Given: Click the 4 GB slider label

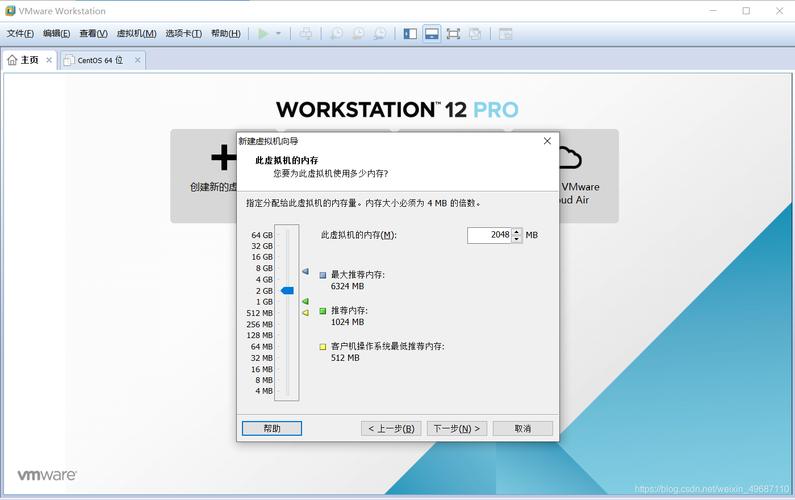Looking at the screenshot, I should pyautogui.click(x=264, y=279).
